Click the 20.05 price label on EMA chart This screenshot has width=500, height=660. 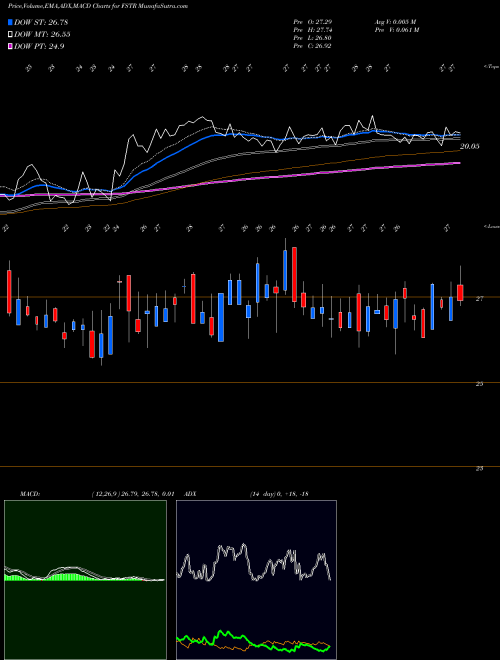470,146
